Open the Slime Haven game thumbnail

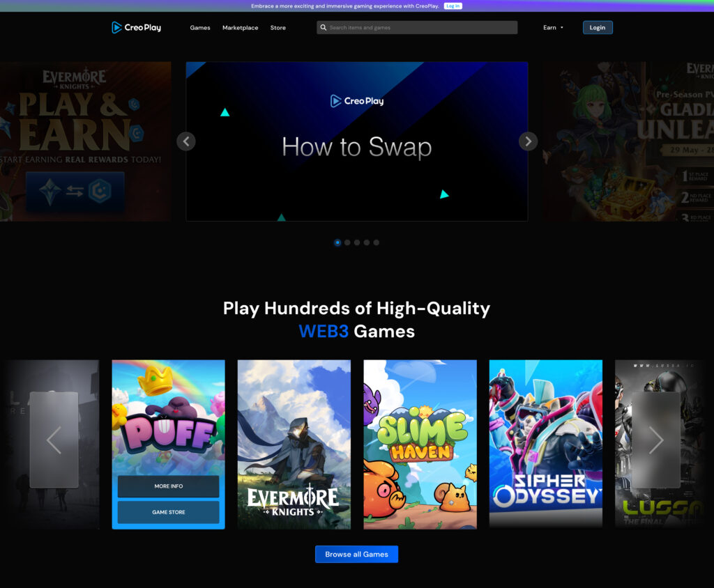420,444
